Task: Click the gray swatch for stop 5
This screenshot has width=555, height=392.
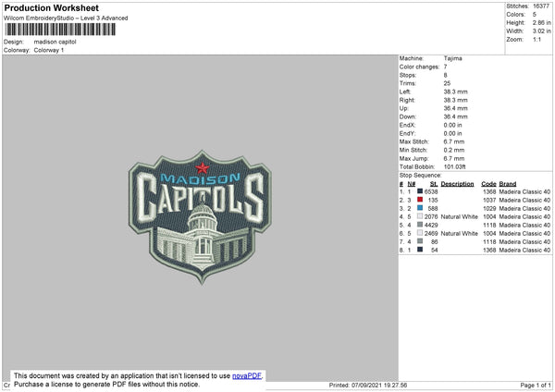Action: tap(420, 225)
